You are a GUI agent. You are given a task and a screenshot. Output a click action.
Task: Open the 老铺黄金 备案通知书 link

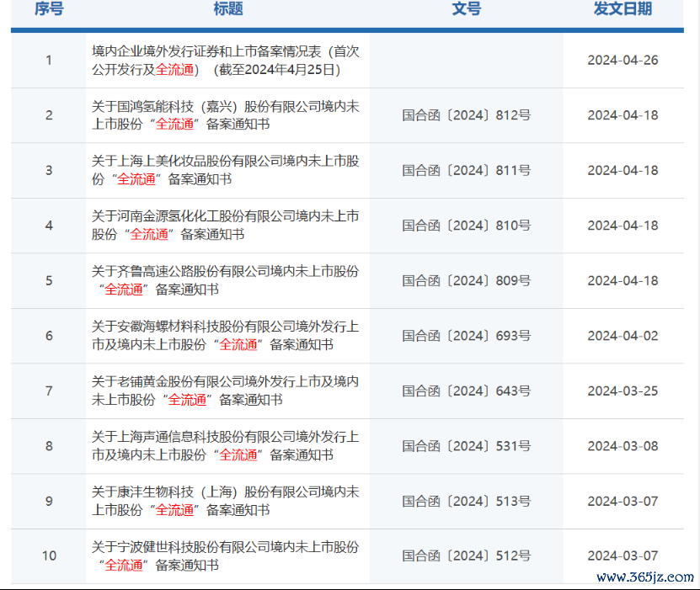226,391
